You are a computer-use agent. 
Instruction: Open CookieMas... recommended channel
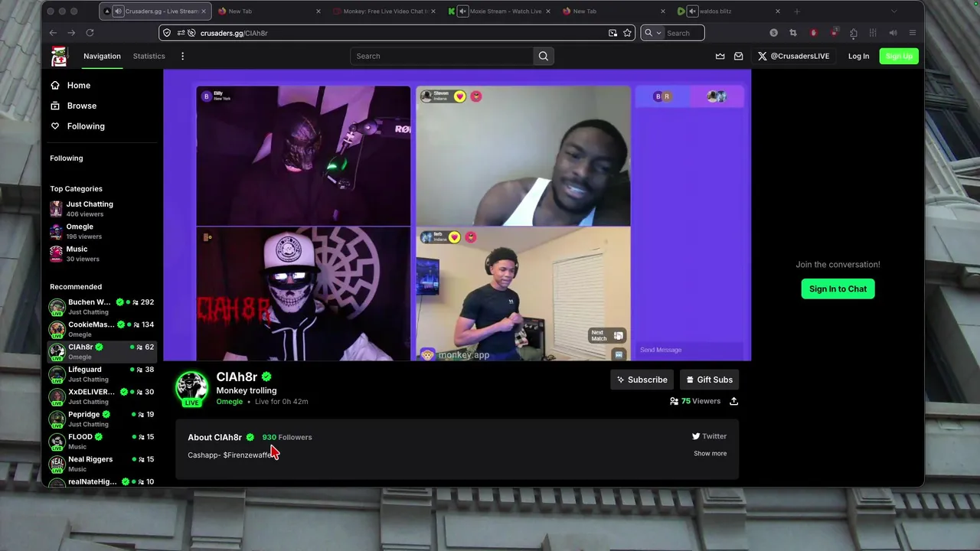102,329
